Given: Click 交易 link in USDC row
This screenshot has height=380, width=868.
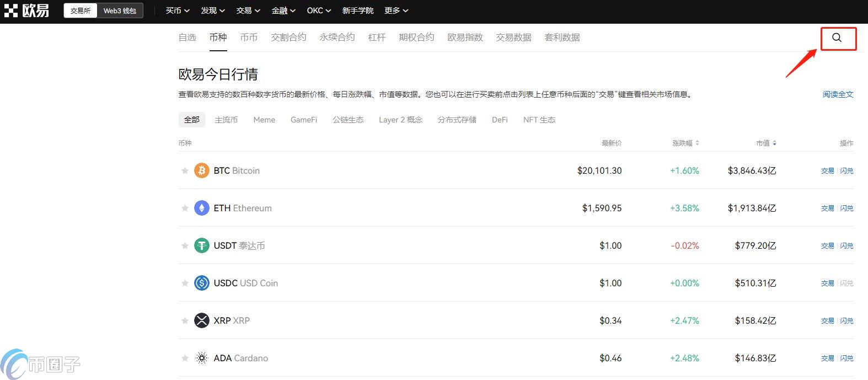Looking at the screenshot, I should click(828, 283).
